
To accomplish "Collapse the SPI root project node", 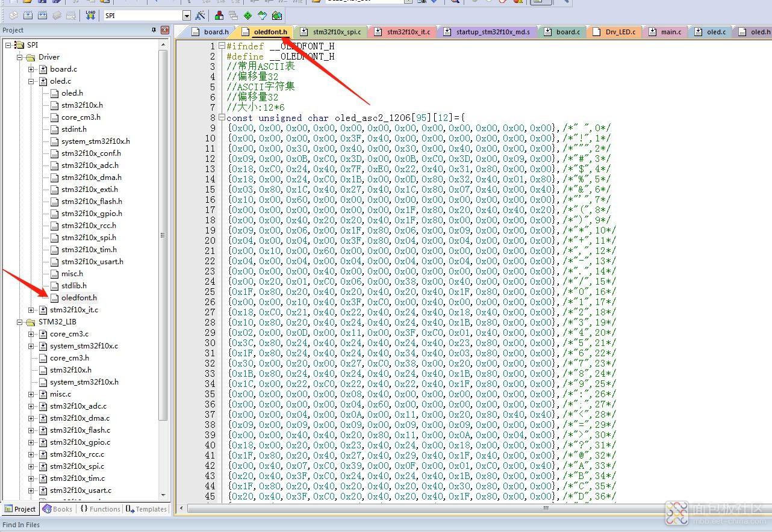I will (8, 45).
